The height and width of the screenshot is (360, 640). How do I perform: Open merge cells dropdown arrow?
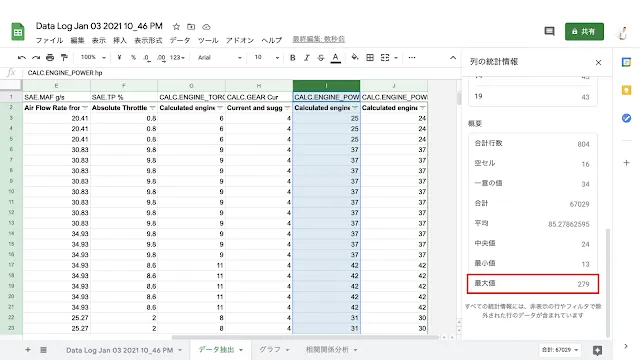tap(396, 58)
